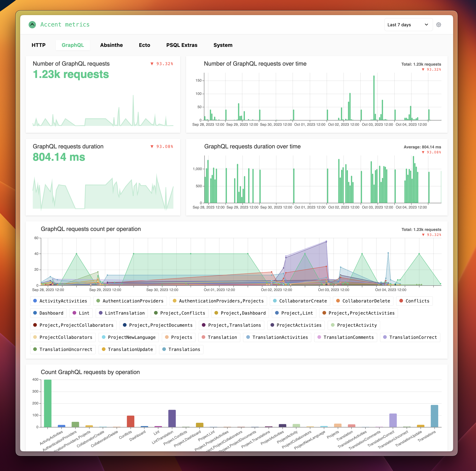This screenshot has height=471, width=476.
Task: Click the yellow dot beside TranslationUpdate
Action: pos(104,349)
